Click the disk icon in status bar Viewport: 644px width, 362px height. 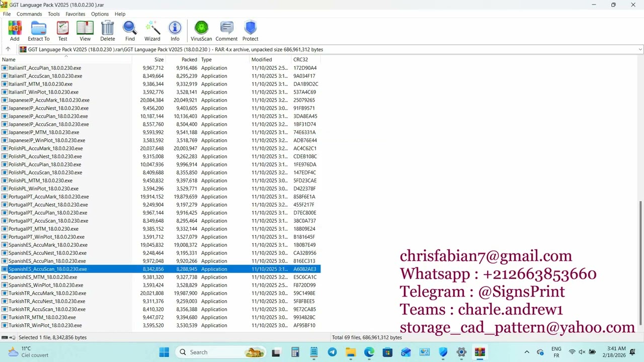tap(5, 337)
